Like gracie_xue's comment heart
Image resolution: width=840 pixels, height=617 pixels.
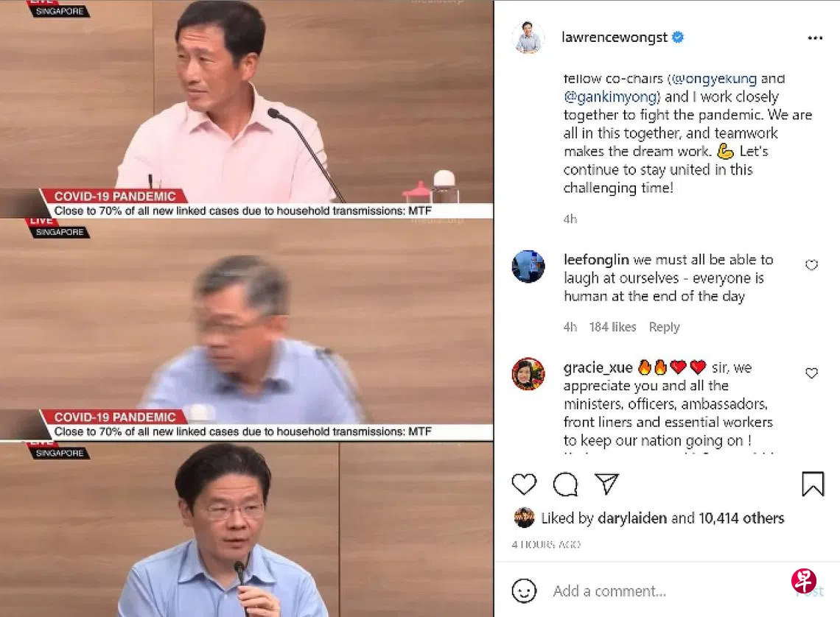tap(811, 373)
